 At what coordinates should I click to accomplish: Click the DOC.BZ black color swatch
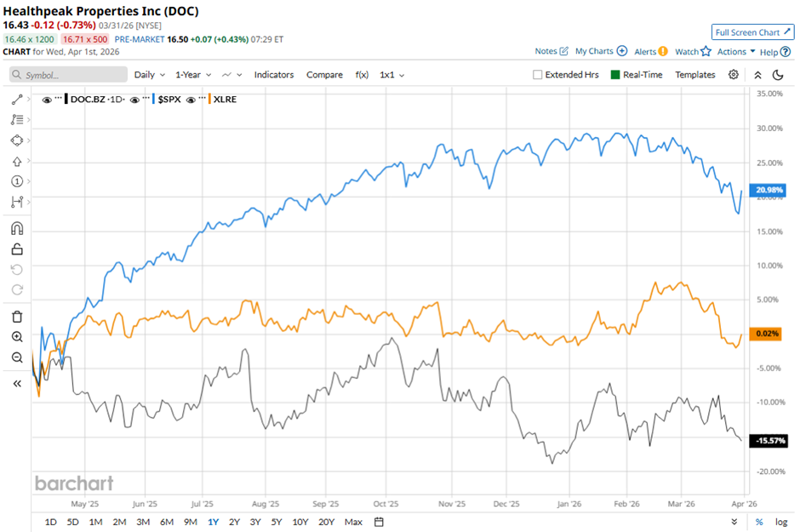[66, 99]
